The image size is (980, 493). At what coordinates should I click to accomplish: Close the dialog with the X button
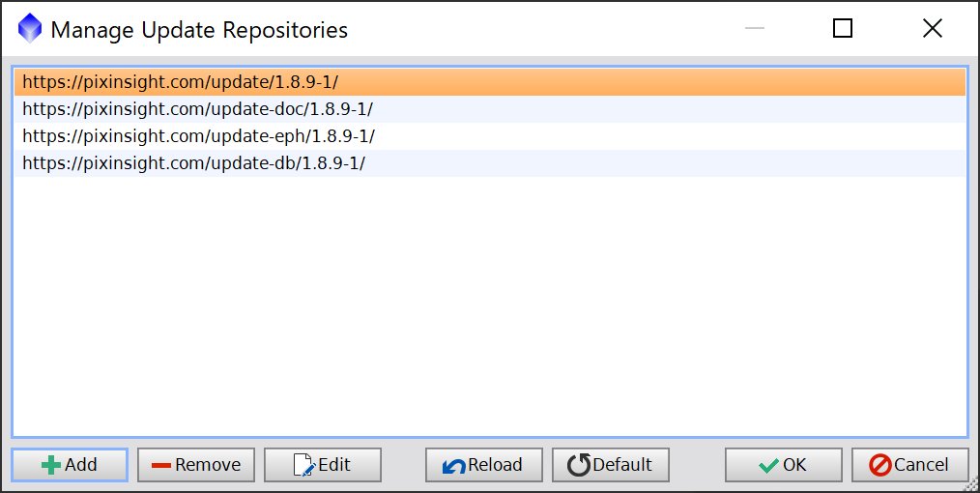[x=933, y=28]
